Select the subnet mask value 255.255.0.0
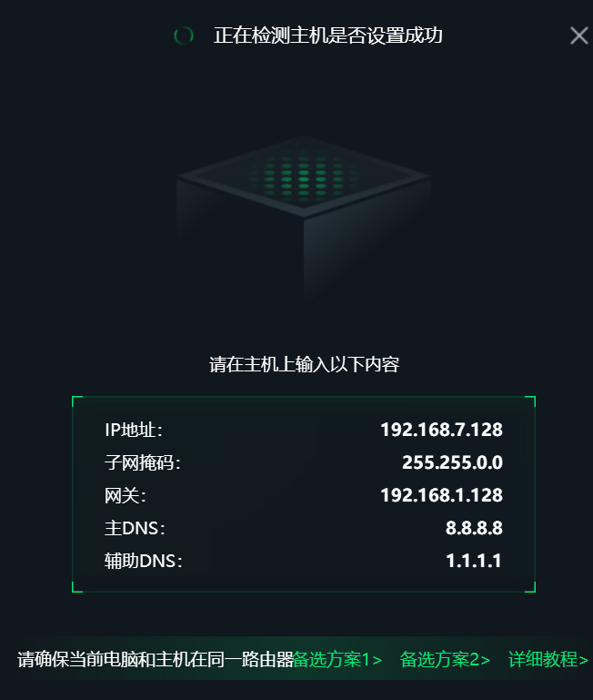The height and width of the screenshot is (700, 593). (452, 462)
